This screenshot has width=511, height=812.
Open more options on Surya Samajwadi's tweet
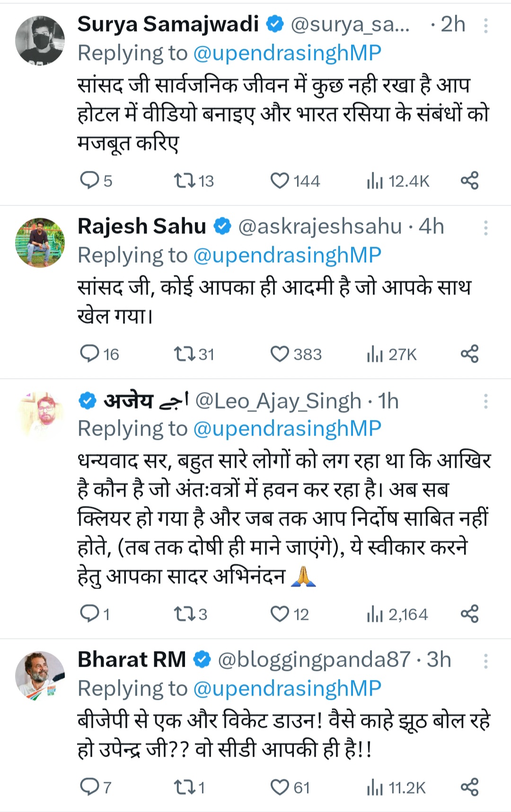point(485,26)
